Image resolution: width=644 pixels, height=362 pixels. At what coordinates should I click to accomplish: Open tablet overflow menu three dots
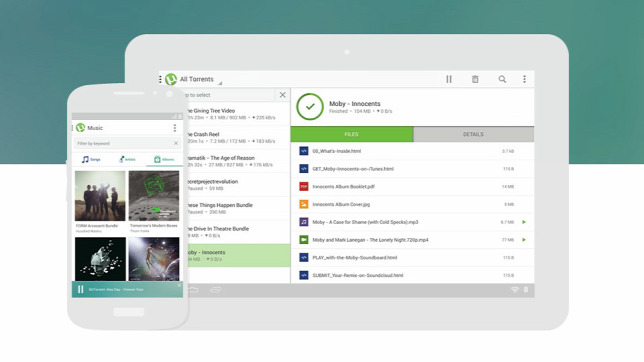524,79
